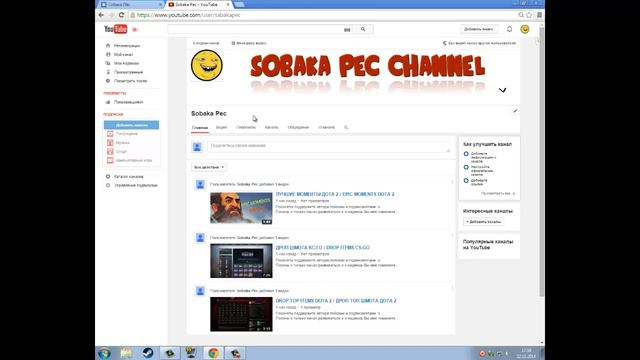Click the Просмотреть все link
640x360 pixels.
point(498,193)
